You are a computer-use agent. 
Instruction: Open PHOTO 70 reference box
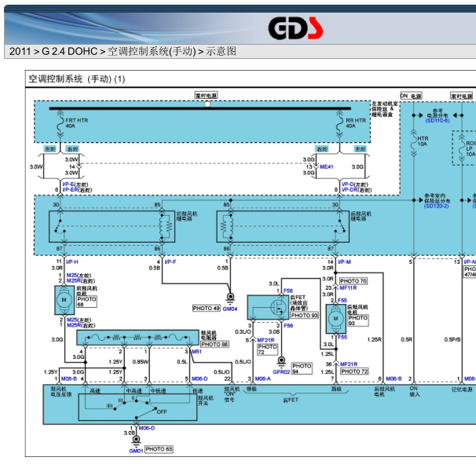click(x=353, y=281)
